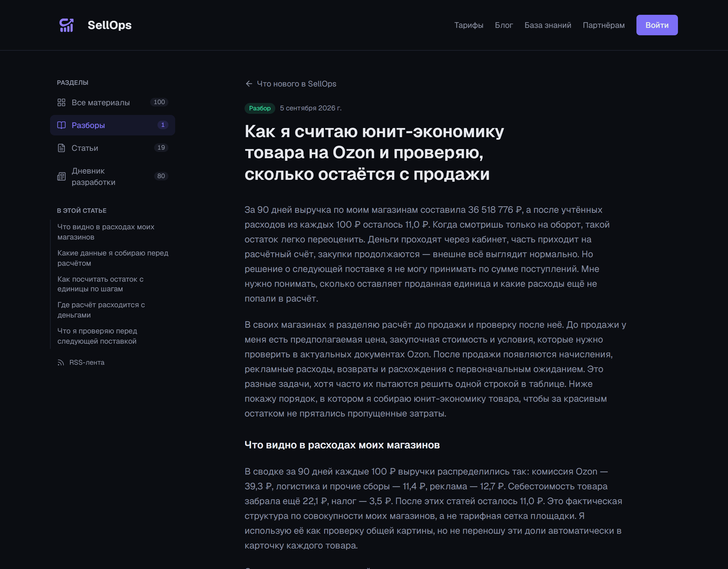728x569 pixels.
Task: Click the subheading Что видно в расходах моих магазинов
Action: coord(342,445)
